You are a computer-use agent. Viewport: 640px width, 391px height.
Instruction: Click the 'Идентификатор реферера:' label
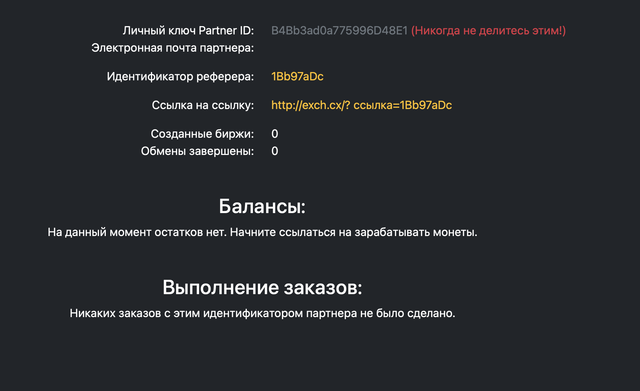click(x=180, y=76)
